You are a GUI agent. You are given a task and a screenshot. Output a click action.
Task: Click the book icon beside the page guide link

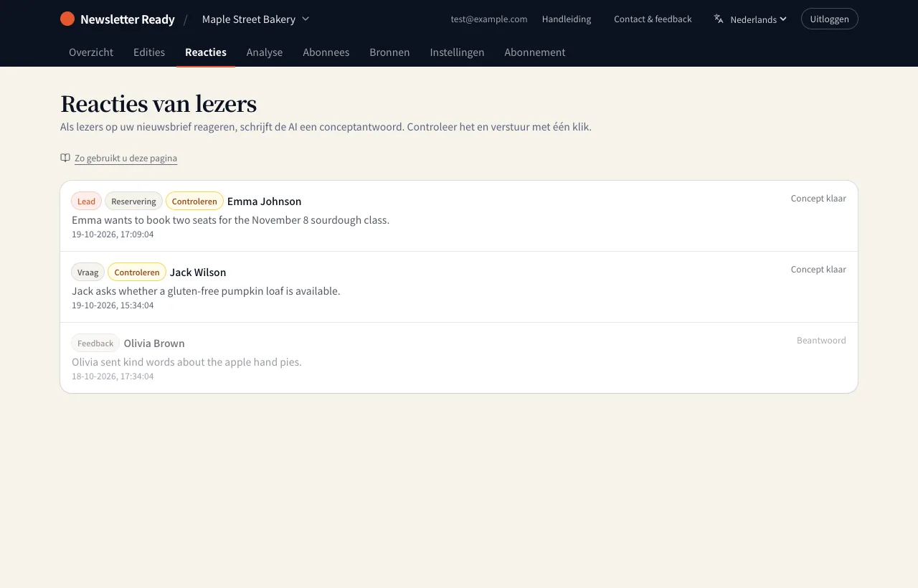coord(65,158)
